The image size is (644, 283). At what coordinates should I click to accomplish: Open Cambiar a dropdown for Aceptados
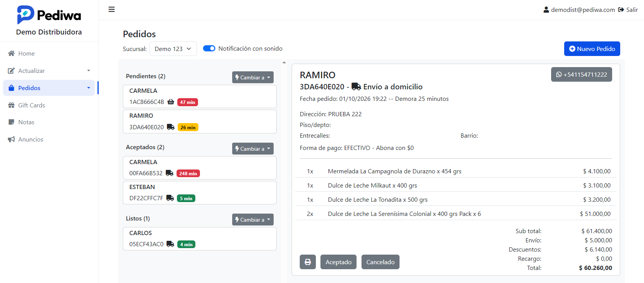[x=253, y=148]
